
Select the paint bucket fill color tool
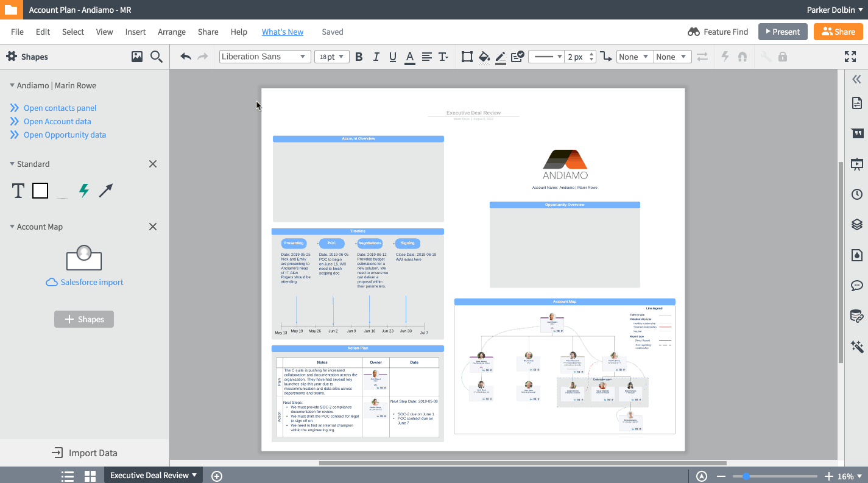click(484, 57)
